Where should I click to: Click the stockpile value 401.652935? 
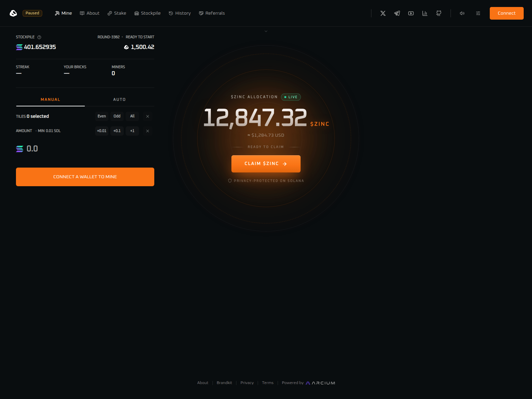tap(40, 47)
